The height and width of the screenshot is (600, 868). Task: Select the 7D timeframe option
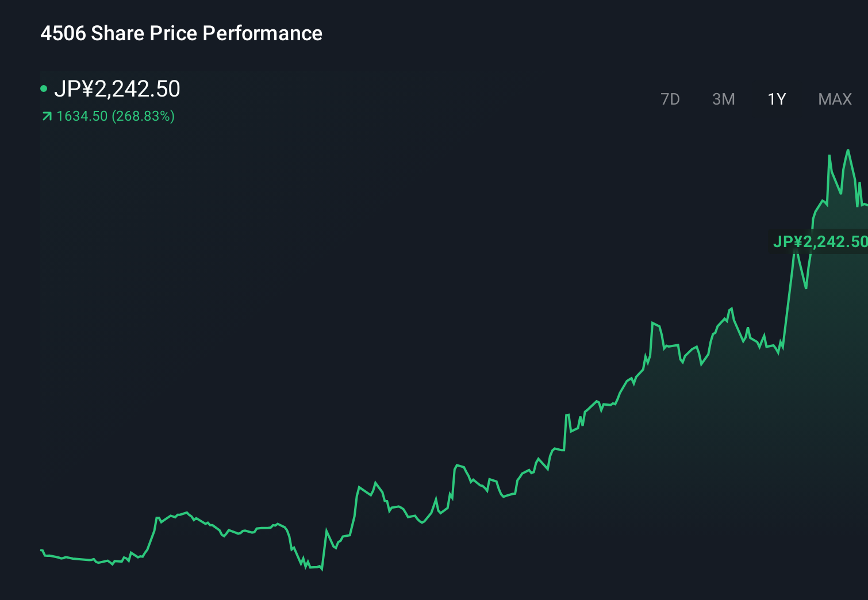pyautogui.click(x=670, y=99)
